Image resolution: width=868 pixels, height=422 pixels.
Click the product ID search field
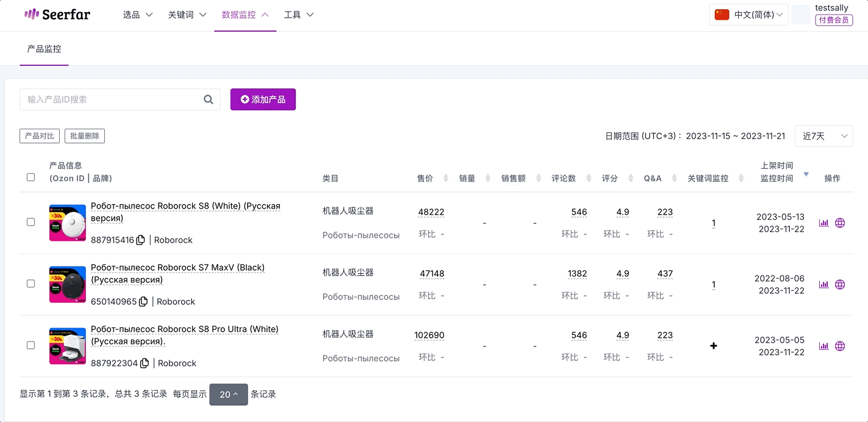pos(119,99)
